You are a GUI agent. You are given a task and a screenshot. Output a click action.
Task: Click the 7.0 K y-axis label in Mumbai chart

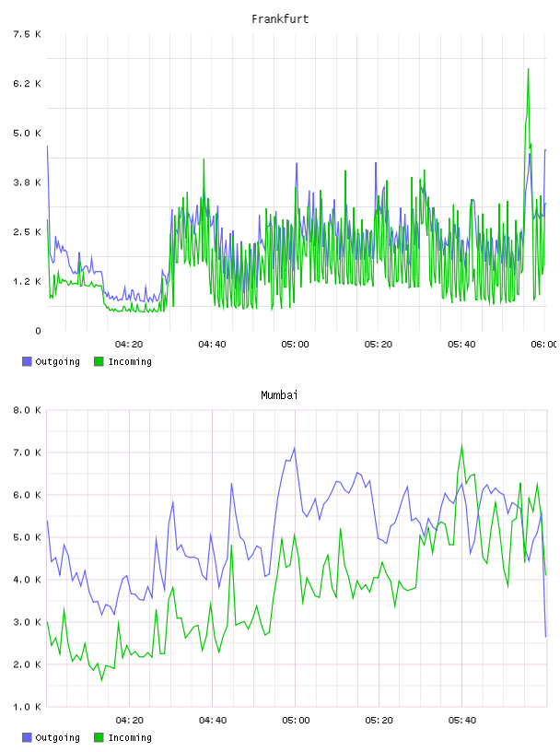(27, 452)
